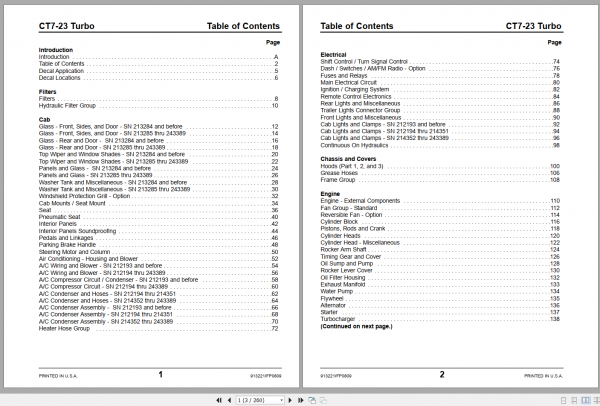Click '(Continued on next page.)' note
Image resolution: width=600 pixels, height=406 pixels.
point(356,326)
